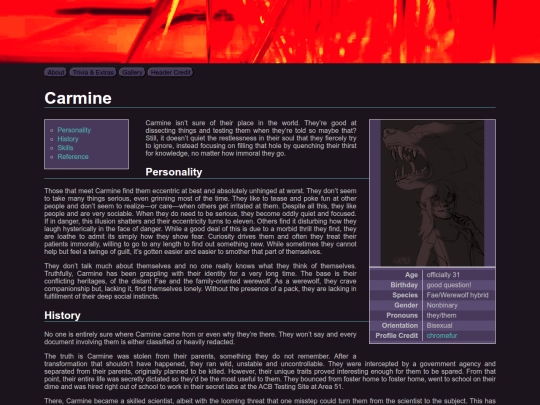
Task: Click the Personality section heading
Action: coord(174,172)
